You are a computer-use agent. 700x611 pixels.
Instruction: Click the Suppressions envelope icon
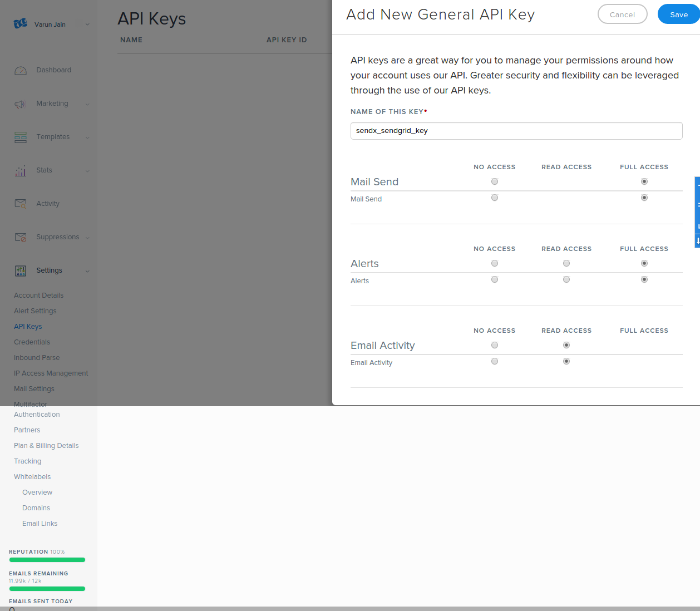21,238
